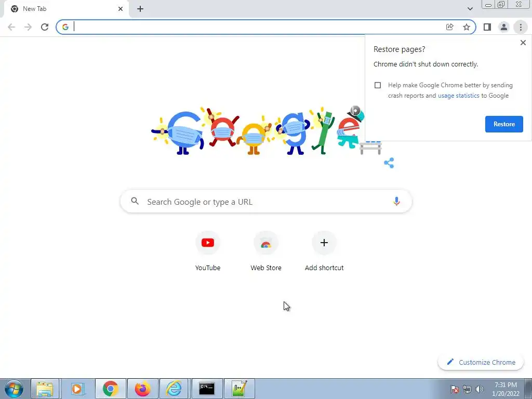This screenshot has width=532, height=399.
Task: Dismiss the Restore pages popup
Action: (x=523, y=43)
